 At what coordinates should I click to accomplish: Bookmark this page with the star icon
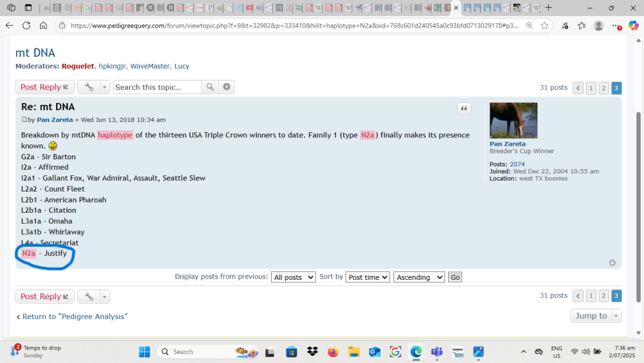[x=544, y=26]
